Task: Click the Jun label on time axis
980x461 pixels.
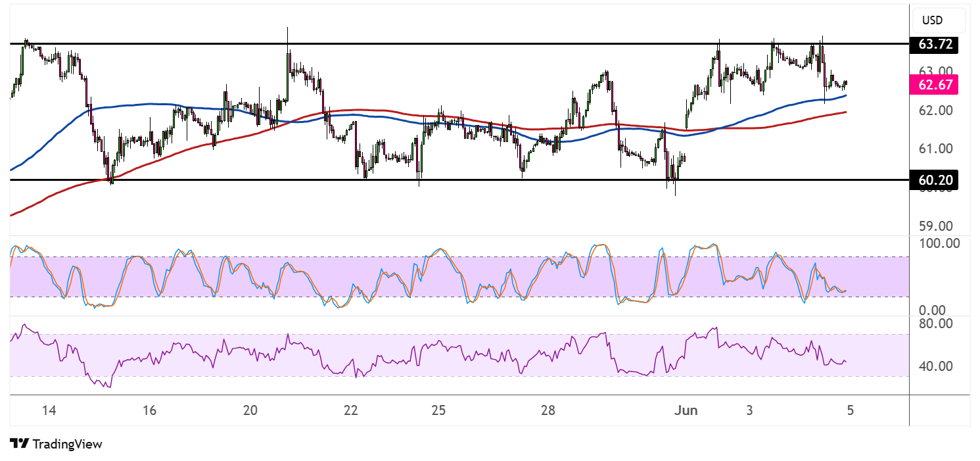Action: (687, 410)
